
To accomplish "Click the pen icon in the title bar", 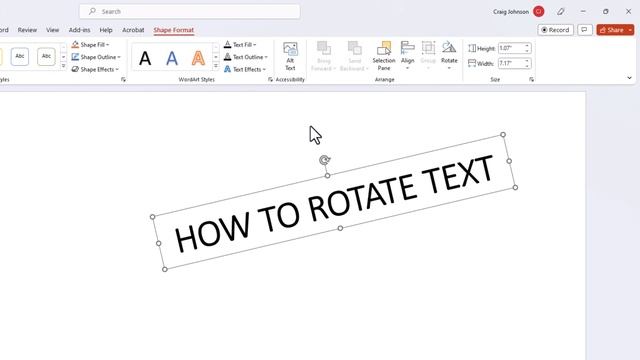I will [561, 11].
